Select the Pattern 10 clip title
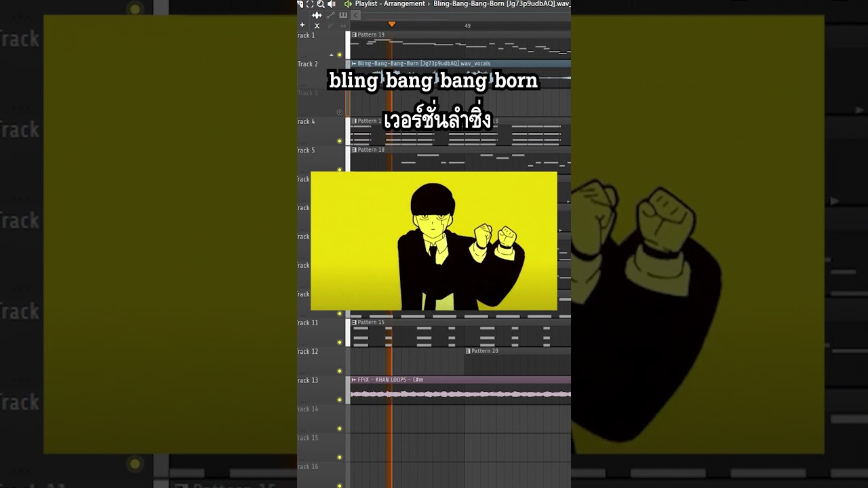The height and width of the screenshot is (488, 868). [x=371, y=150]
